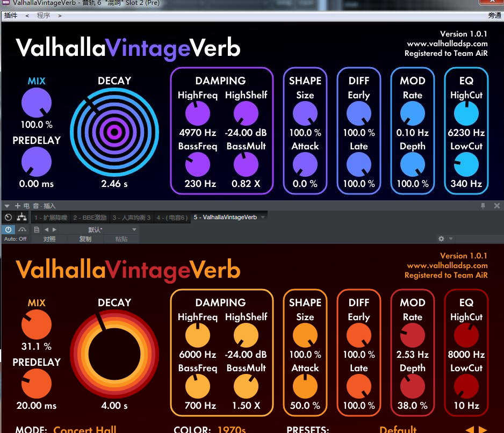Image resolution: width=504 pixels, height=433 pixels.
Task: Click the < previous program arrow
Action: [x=27, y=16]
